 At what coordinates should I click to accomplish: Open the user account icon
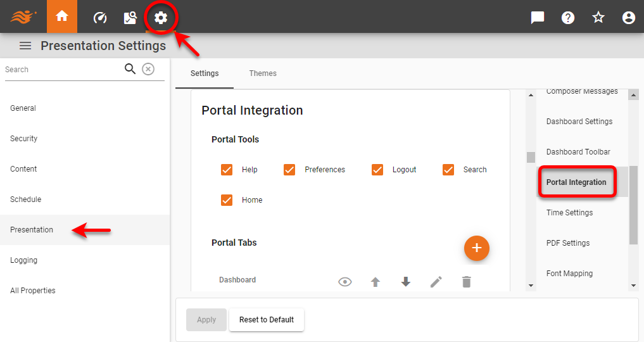tap(629, 18)
